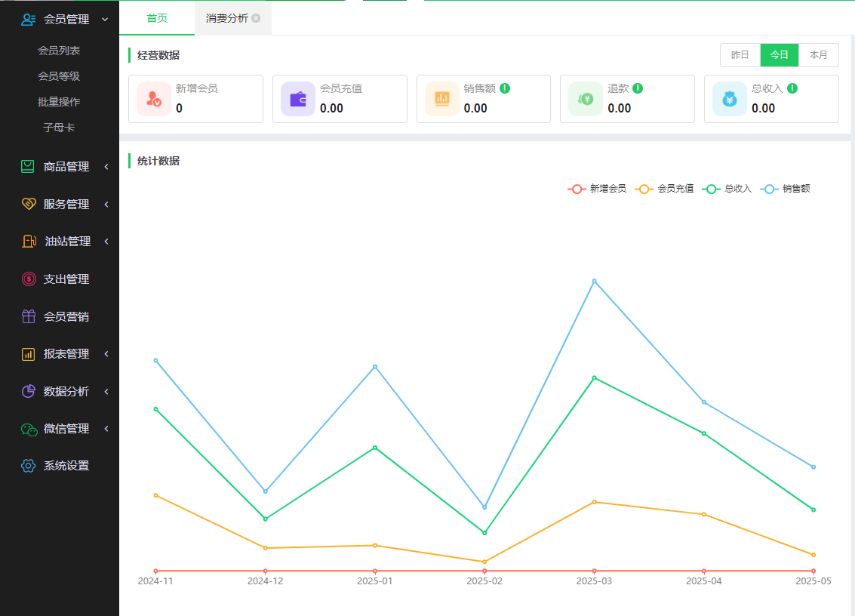Expand the 商品管理 menu chevron
This screenshot has width=855, height=616.
[106, 166]
